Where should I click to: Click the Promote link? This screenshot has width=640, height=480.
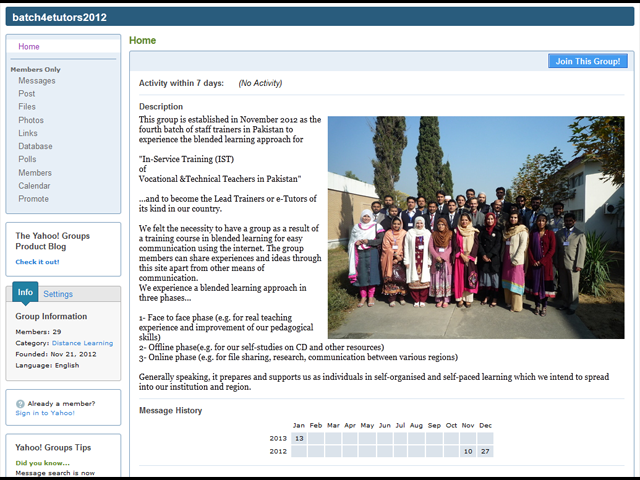pyautogui.click(x=33, y=199)
